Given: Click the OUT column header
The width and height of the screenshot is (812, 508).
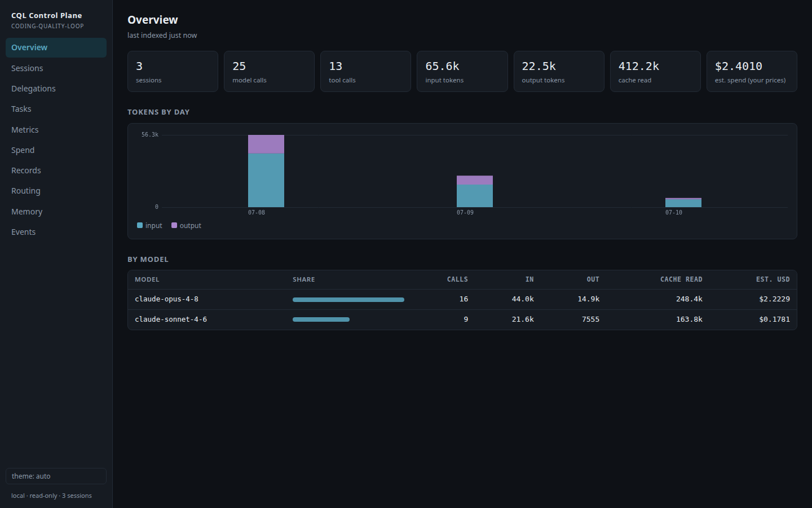Looking at the screenshot, I should [x=593, y=279].
